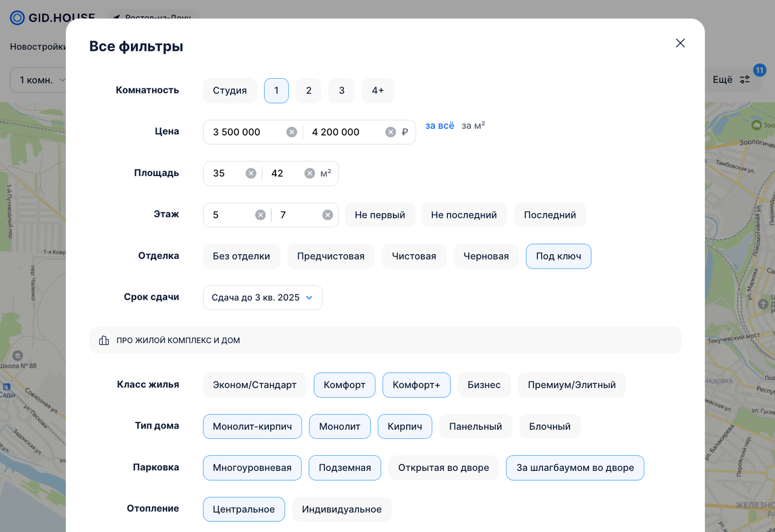Clear the maximum price 4 200 000
The image size is (775, 532).
(391, 132)
